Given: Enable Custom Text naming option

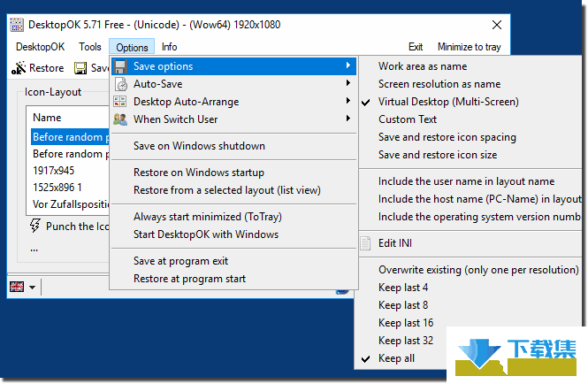Looking at the screenshot, I should [x=408, y=119].
